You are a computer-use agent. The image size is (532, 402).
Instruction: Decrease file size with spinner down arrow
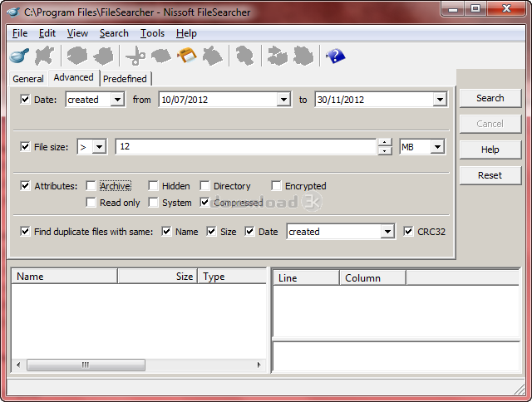[384, 151]
